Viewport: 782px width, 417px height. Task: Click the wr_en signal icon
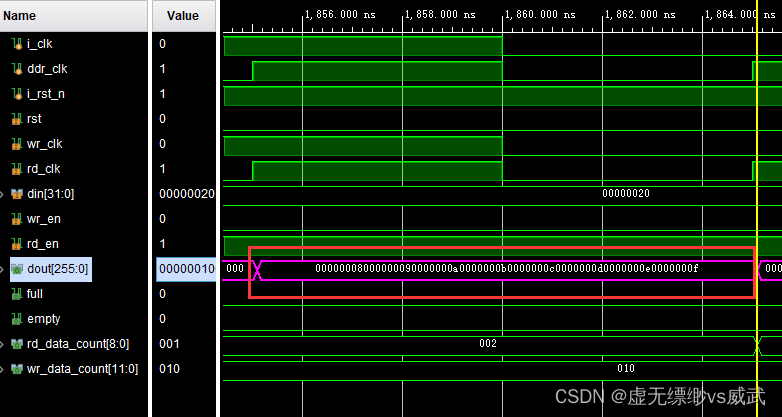(17, 219)
